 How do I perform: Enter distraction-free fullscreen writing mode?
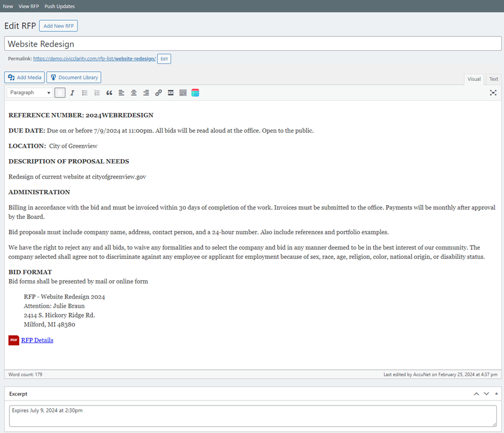tap(493, 92)
